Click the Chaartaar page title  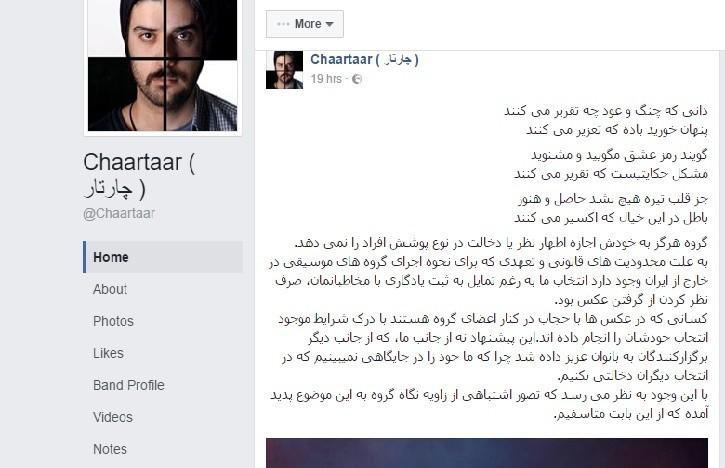coord(139,175)
